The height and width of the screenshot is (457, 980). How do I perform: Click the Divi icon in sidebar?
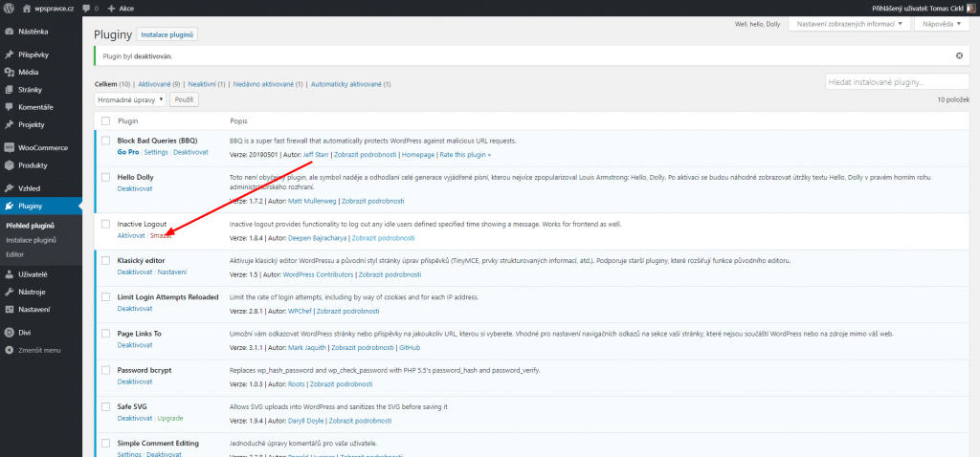[9, 333]
